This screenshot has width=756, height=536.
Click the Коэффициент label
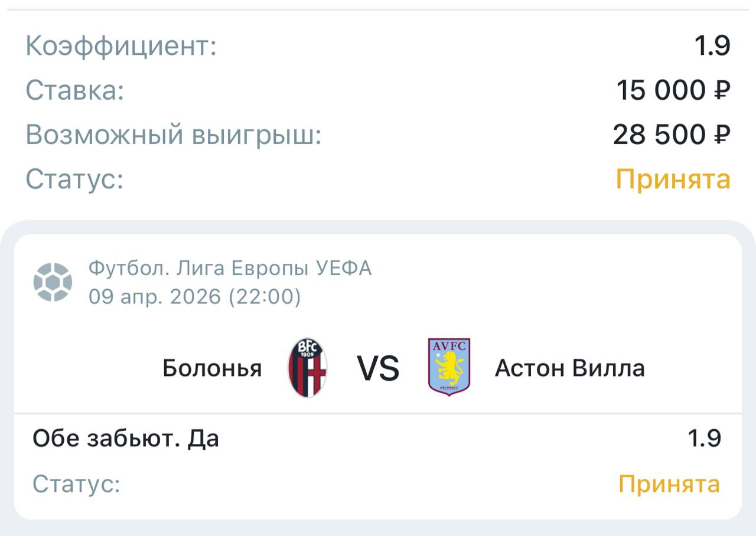[121, 46]
